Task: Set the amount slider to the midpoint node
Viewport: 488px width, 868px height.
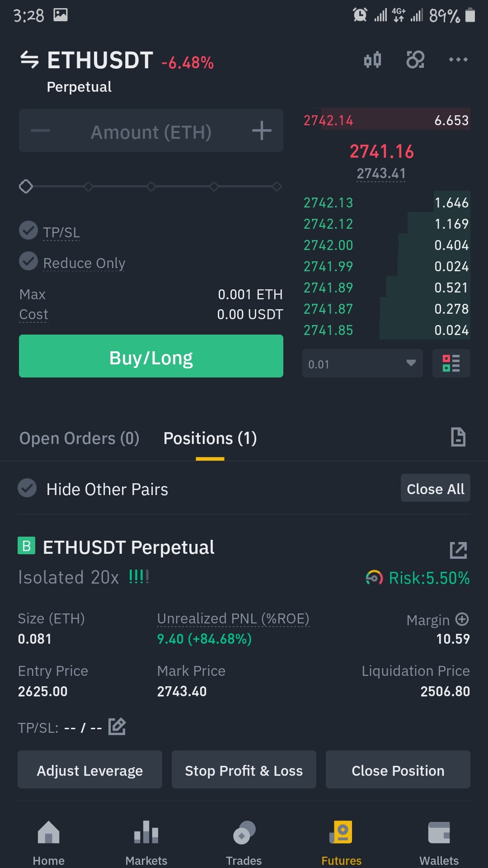Action: 151,186
